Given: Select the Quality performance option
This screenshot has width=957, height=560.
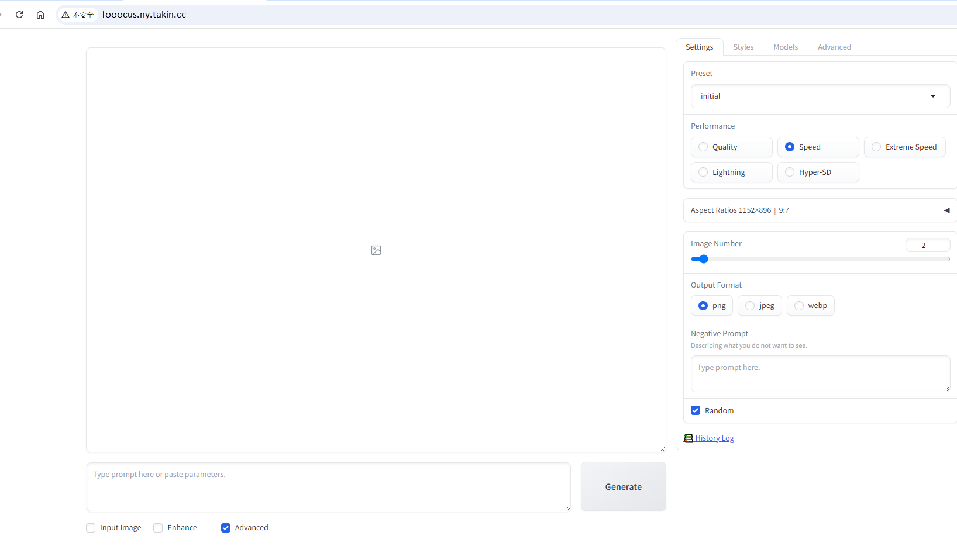Looking at the screenshot, I should tap(703, 147).
